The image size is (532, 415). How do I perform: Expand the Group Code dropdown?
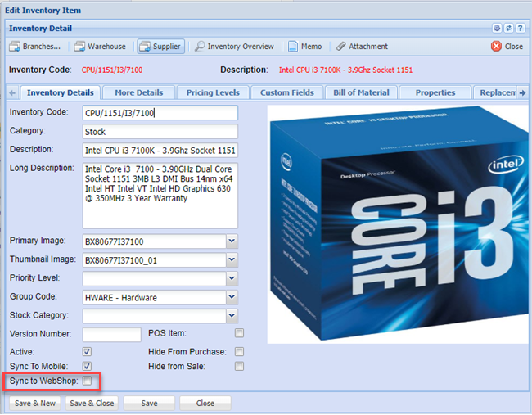coord(231,297)
